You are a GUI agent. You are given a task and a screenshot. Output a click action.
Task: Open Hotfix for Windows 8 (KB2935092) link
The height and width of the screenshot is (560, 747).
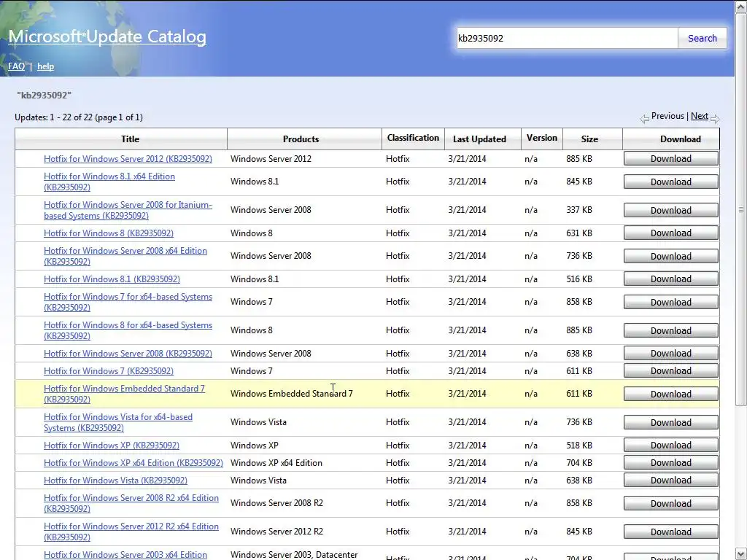tap(109, 233)
